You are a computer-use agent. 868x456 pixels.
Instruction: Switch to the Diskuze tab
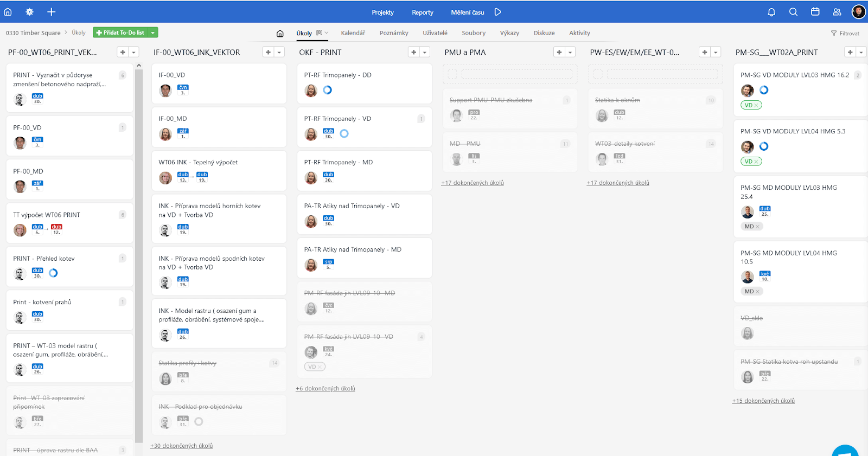tap(544, 33)
